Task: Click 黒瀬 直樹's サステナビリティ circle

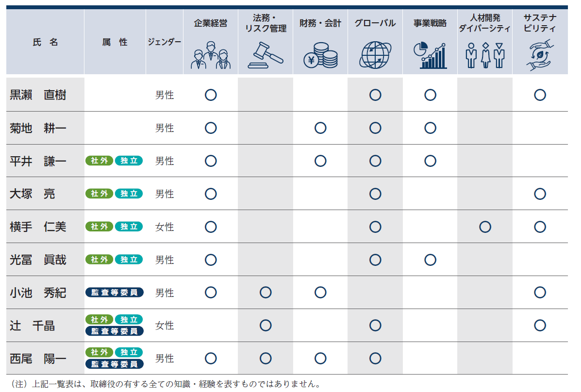Action: (x=540, y=95)
